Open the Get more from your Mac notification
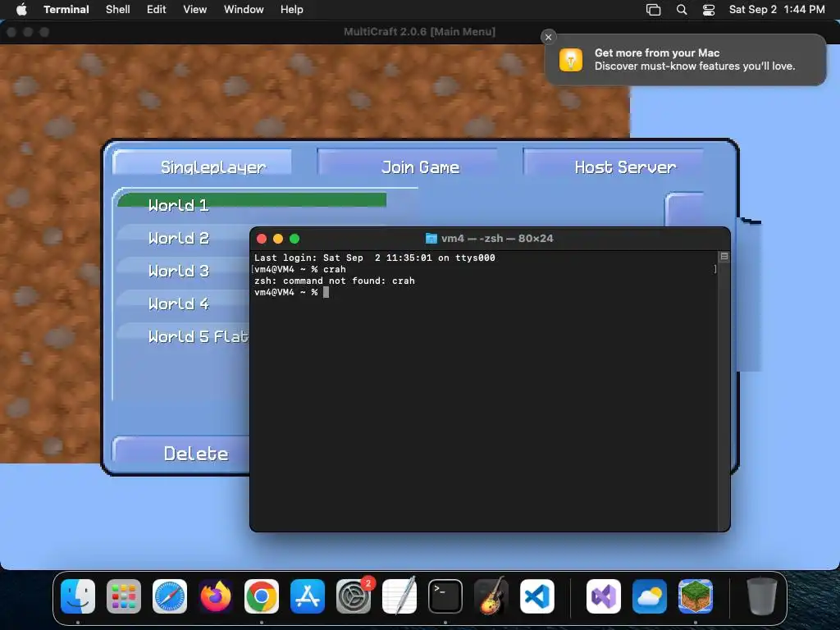 click(x=686, y=59)
